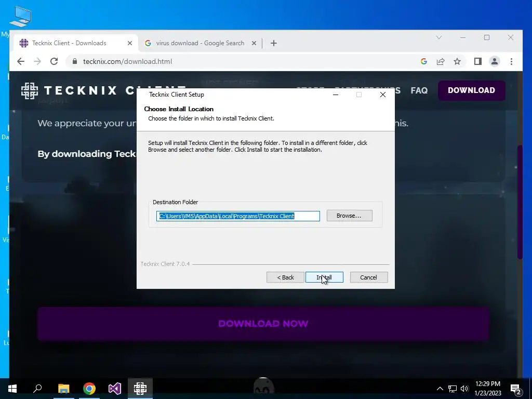Viewport: 532px width, 399px height.
Task: Close the Google Search tab
Action: click(x=254, y=43)
